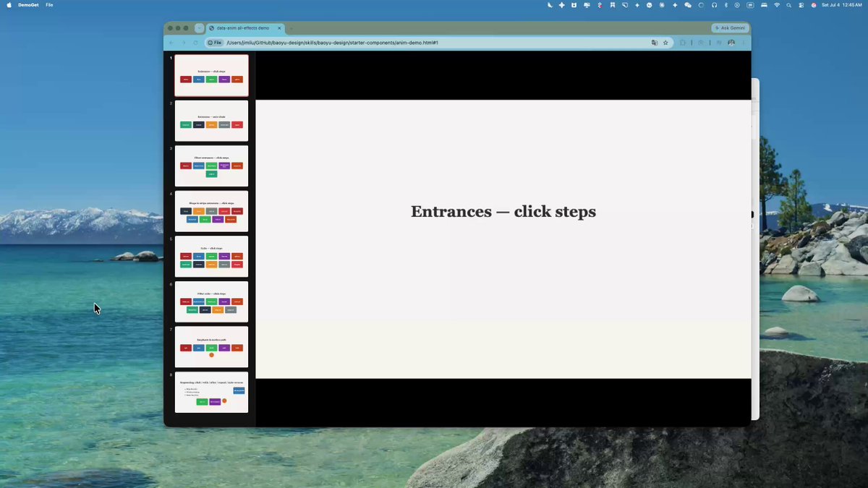Expand the tab search dropdown arrow
Image resolution: width=868 pixels, height=488 pixels.
click(200, 28)
